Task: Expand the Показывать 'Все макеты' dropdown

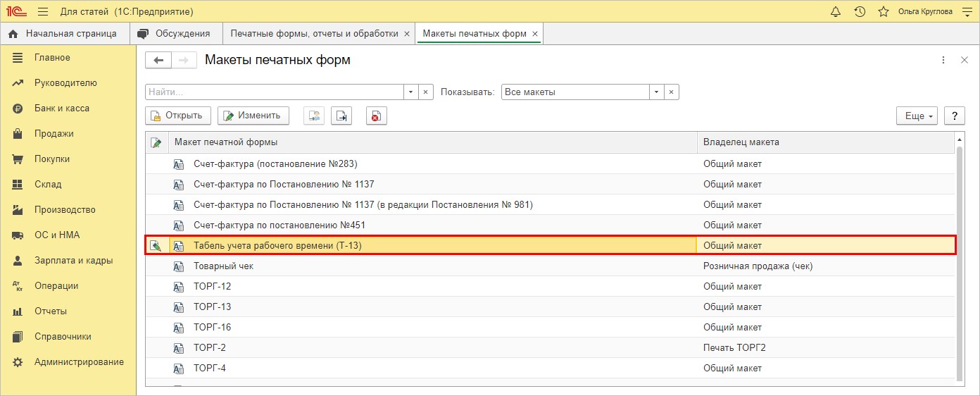Action: [x=656, y=92]
